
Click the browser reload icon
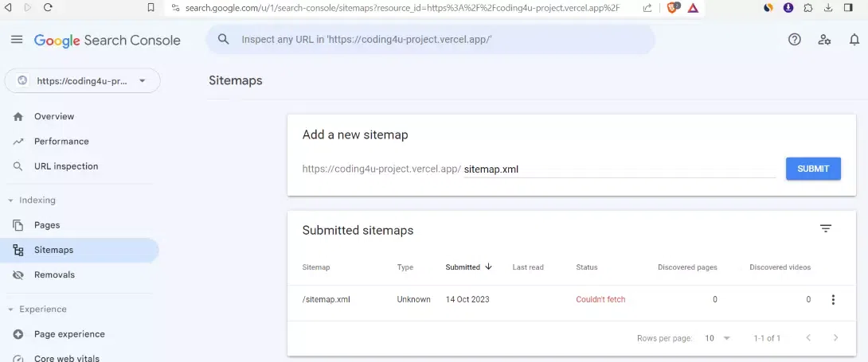coord(48,7)
